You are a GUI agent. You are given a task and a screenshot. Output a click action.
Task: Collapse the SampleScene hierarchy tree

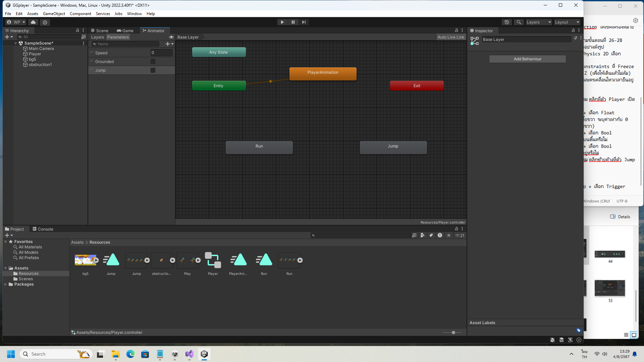point(15,43)
